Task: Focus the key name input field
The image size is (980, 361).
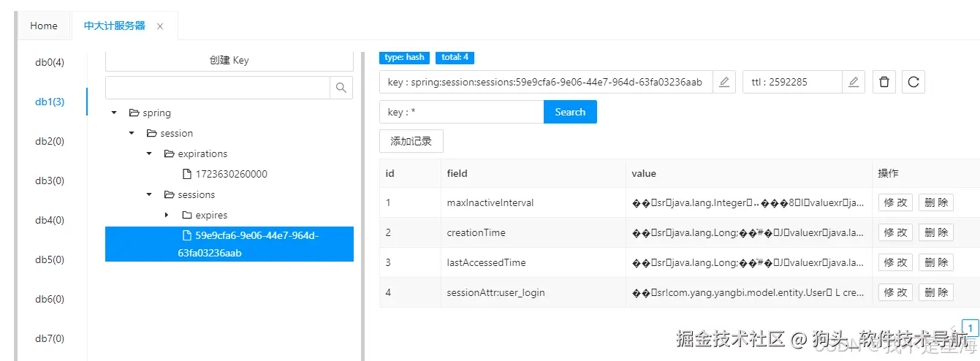Action: (546, 82)
